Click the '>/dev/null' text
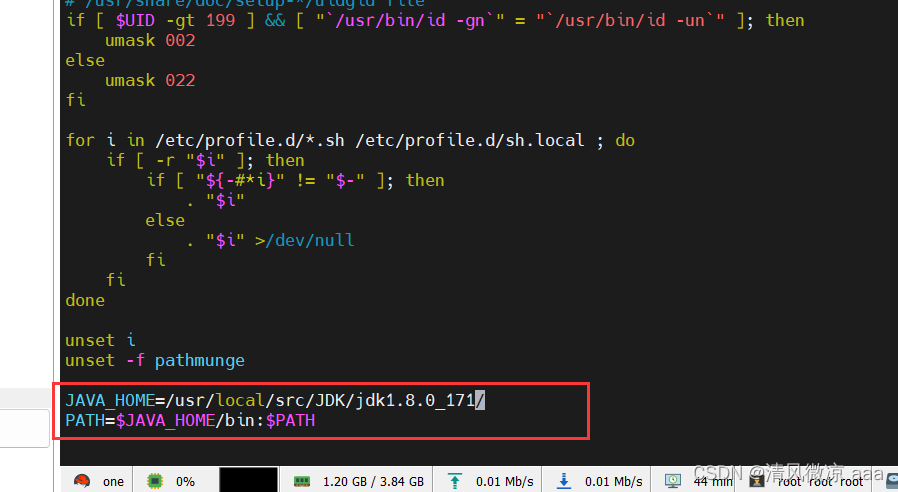The width and height of the screenshot is (898, 492). (305, 240)
